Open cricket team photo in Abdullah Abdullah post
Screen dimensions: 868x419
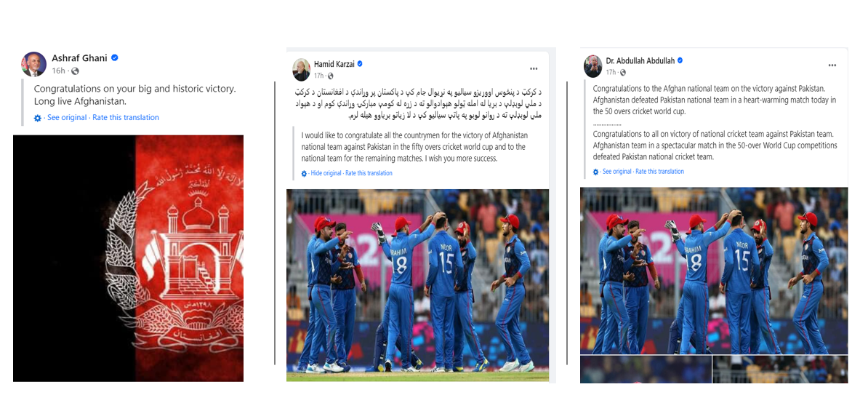click(x=714, y=271)
